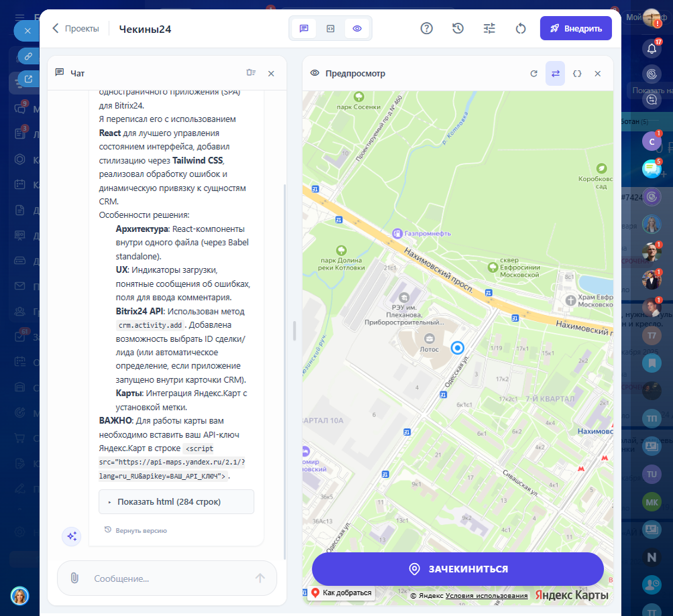673x616 pixels.
Task: Open calendar icon in left sidebar
Action: (x=20, y=184)
